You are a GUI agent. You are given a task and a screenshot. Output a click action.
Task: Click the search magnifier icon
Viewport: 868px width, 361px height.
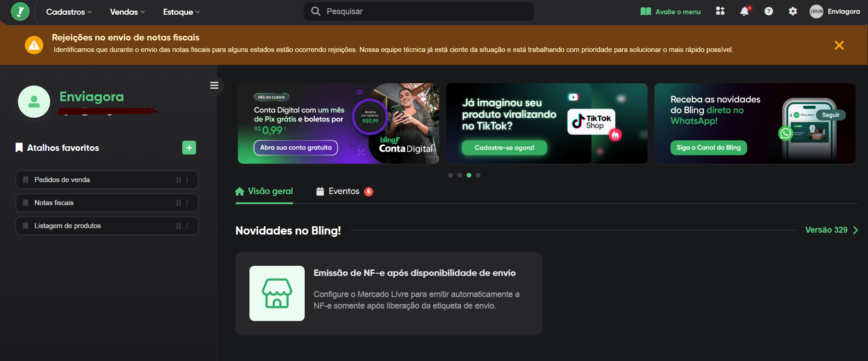coord(316,11)
